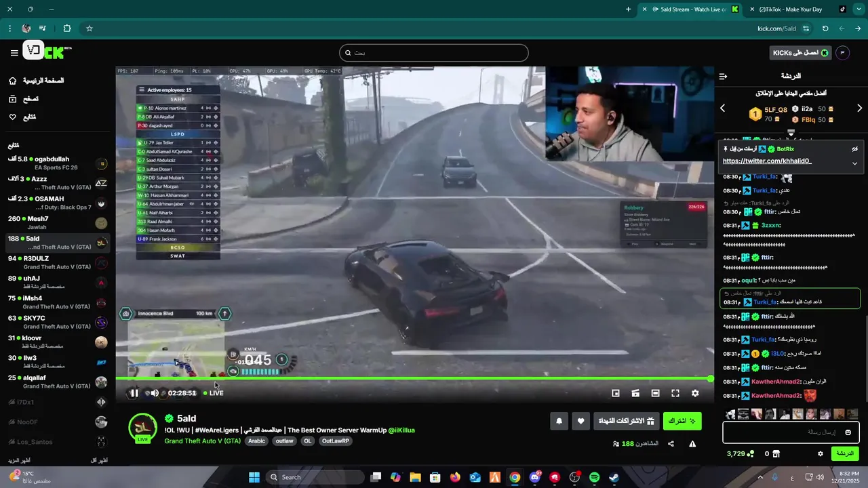The height and width of the screenshot is (488, 868).
Task: Mute the stream volume speaker icon
Action: pyautogui.click(x=155, y=393)
